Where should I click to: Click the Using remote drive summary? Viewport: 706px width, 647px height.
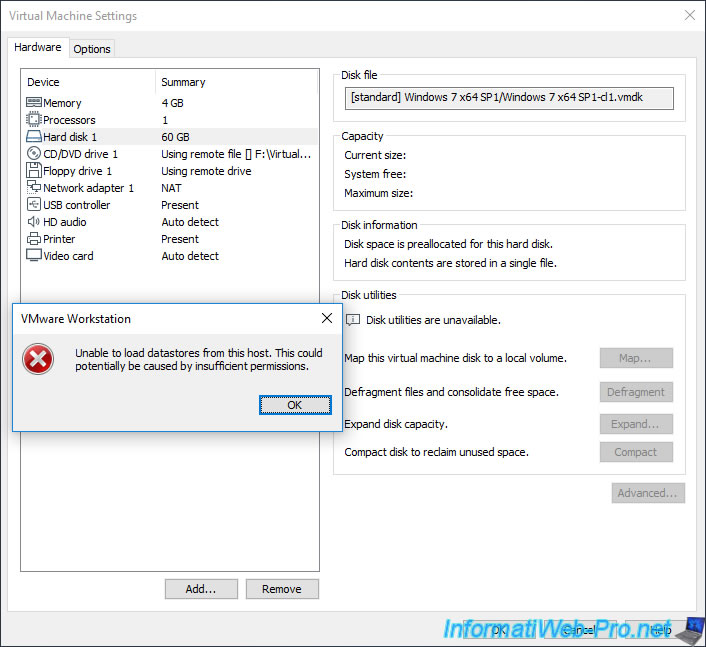click(206, 171)
